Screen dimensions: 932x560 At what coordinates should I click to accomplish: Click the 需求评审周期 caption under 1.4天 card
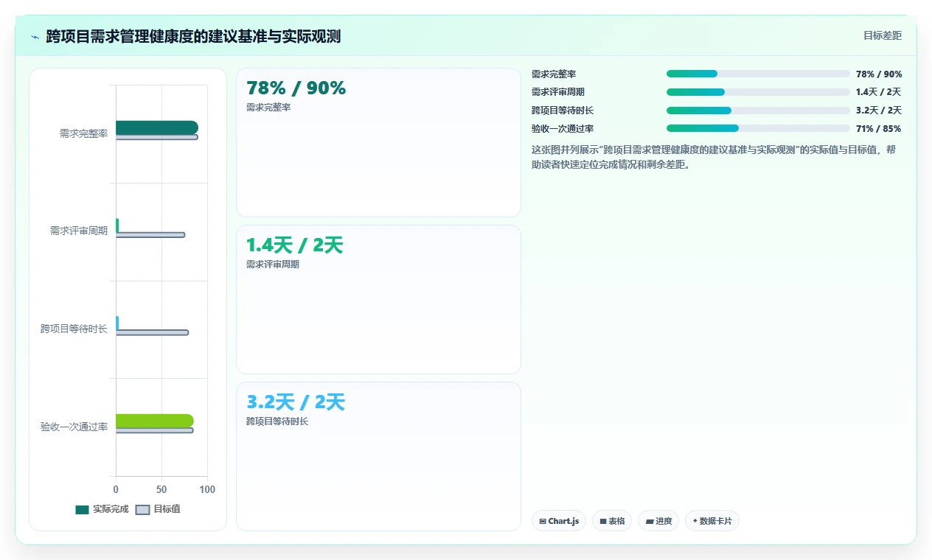coord(273,265)
